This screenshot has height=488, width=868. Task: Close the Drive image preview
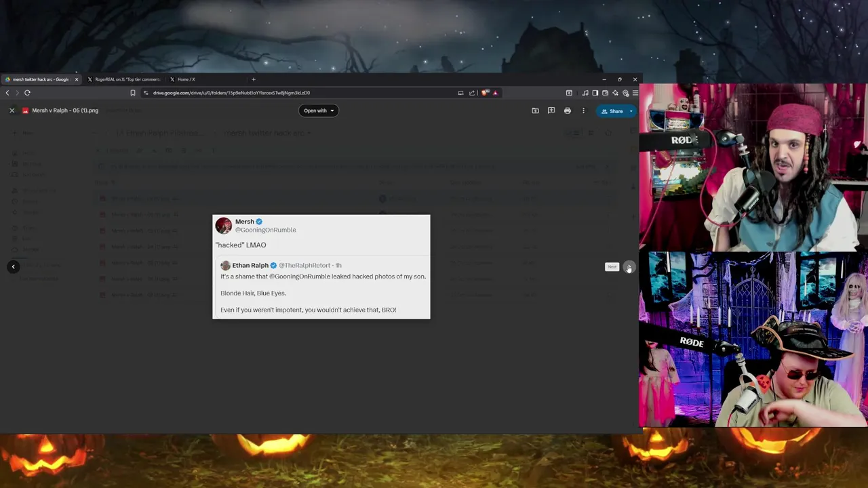pos(12,110)
